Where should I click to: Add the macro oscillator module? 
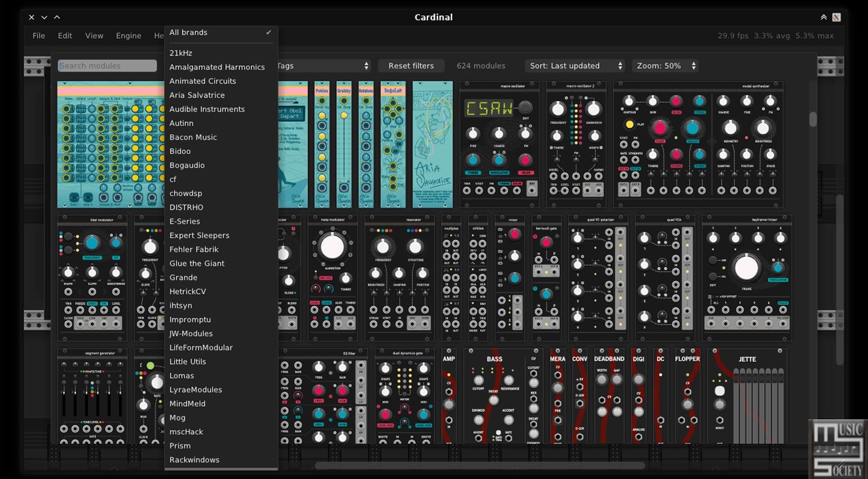499,145
